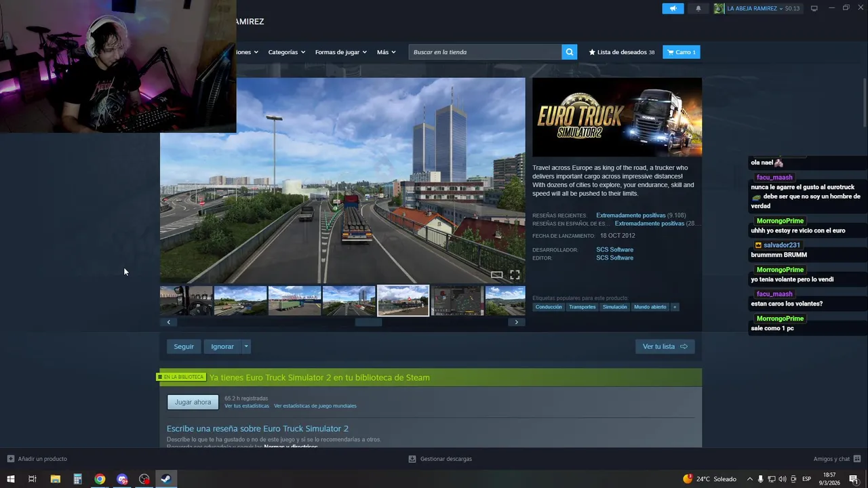Expand the Formas de jugar menu
This screenshot has width=868, height=488.
tap(340, 52)
